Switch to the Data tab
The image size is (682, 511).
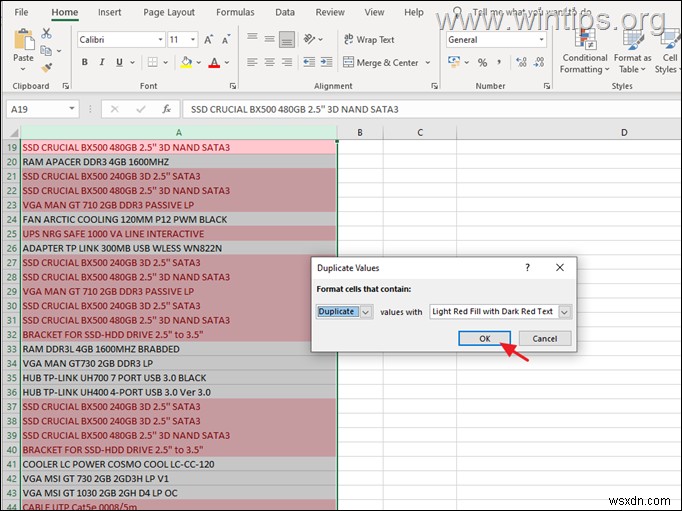[x=285, y=12]
